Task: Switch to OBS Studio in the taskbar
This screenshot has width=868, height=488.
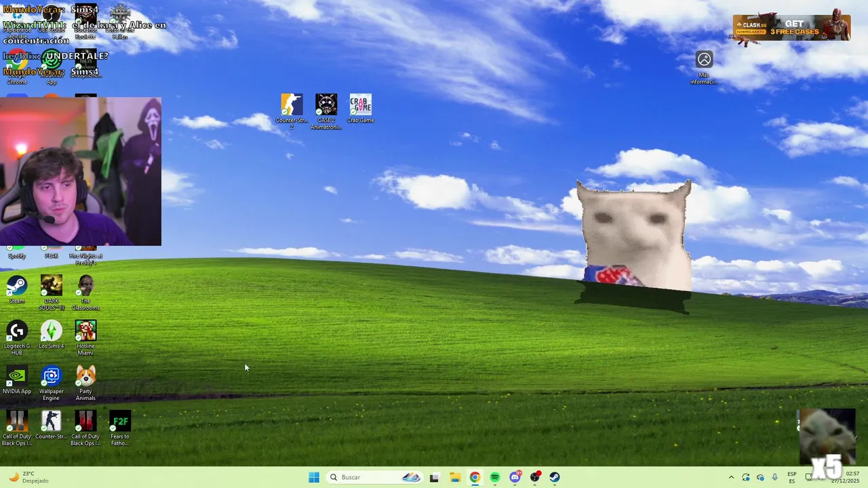Action: click(535, 477)
